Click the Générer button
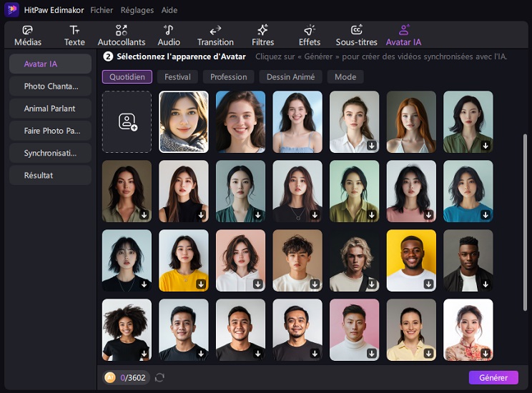 493,377
